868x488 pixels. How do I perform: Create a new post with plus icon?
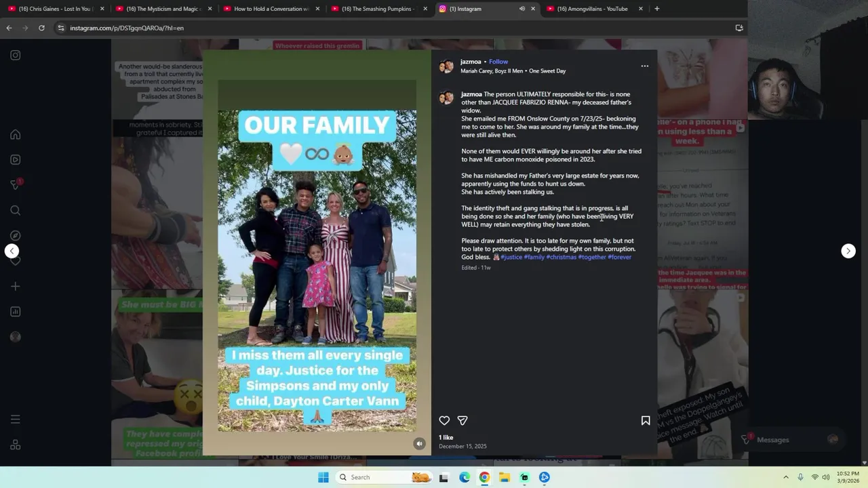click(x=15, y=286)
